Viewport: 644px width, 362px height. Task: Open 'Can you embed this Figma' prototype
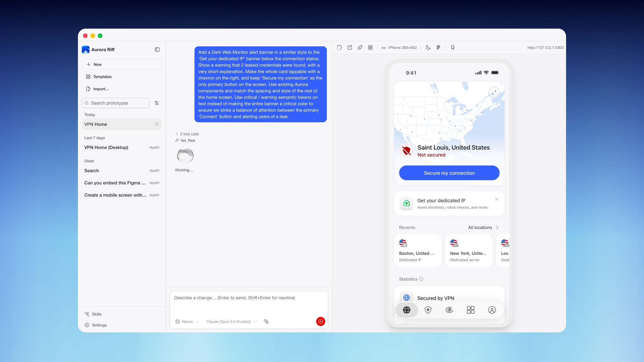coord(122,183)
